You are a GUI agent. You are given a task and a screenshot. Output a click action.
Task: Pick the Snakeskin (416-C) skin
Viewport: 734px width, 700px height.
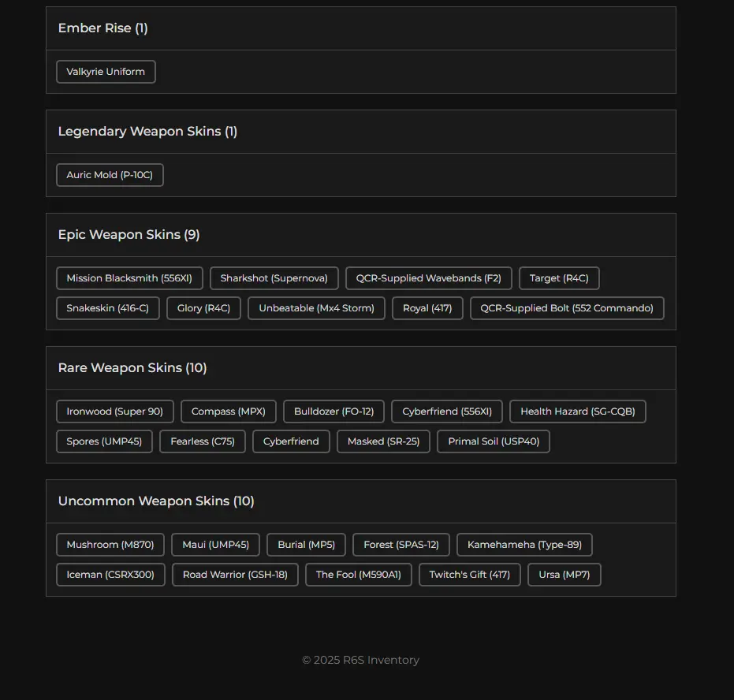[x=107, y=308]
